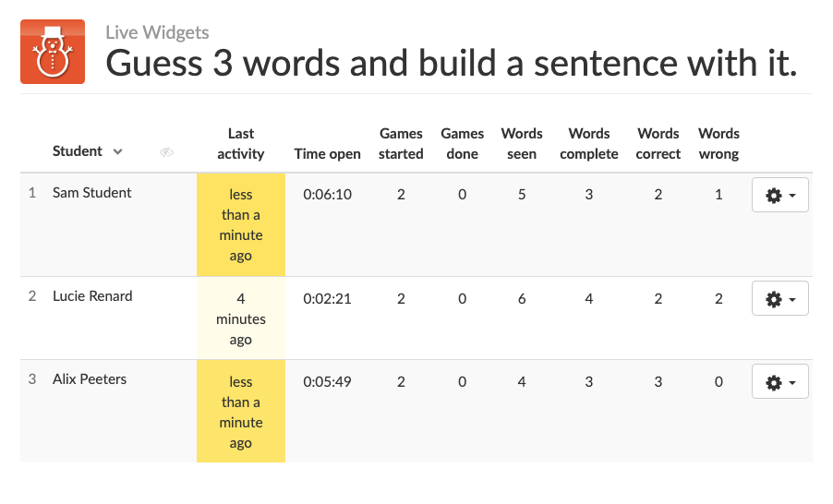Click Lucie Renard's '4 minutes ago' activity cell
The width and height of the screenshot is (833, 504).
(x=240, y=318)
